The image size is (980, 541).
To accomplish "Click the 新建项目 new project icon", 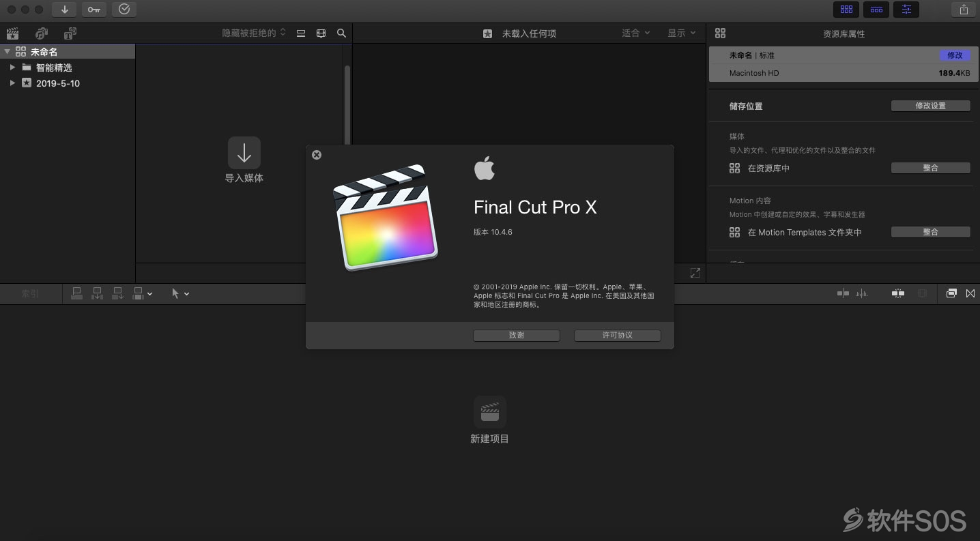I will 490,412.
